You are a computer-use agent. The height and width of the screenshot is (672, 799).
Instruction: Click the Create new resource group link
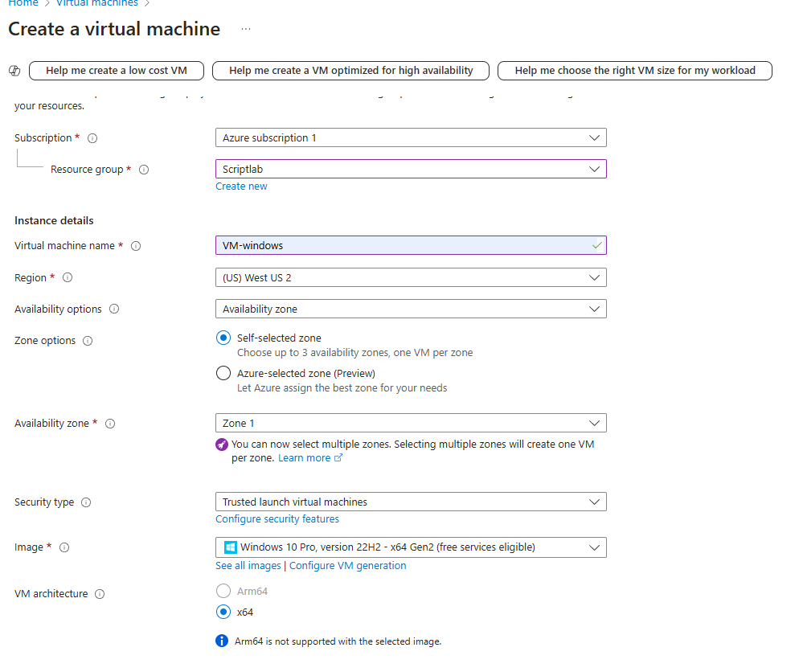click(x=241, y=186)
